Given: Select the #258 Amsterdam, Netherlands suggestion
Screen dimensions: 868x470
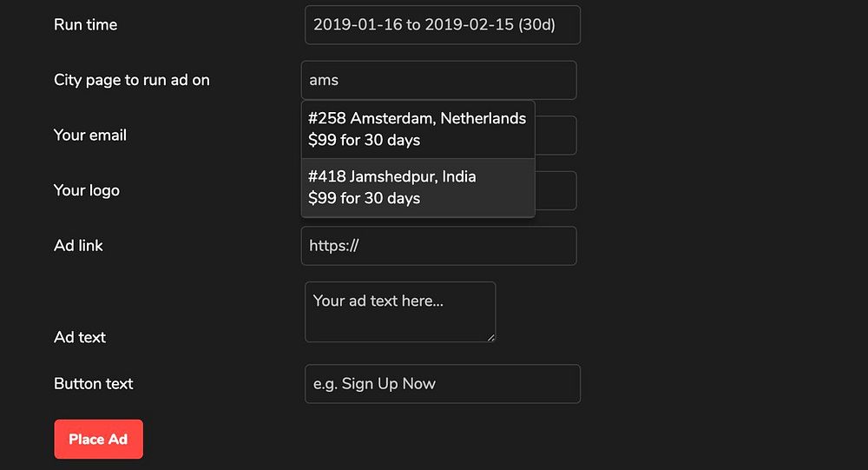Looking at the screenshot, I should click(417, 119).
